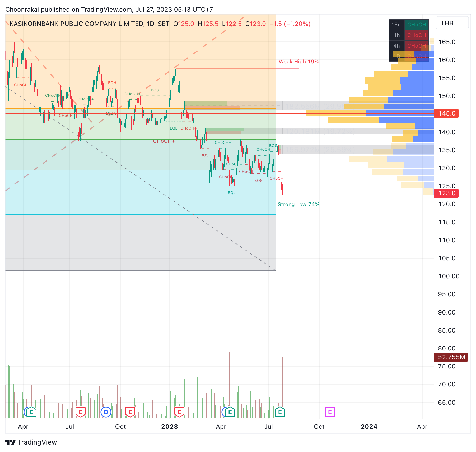Open the THB currency selector
This screenshot has width=476, height=452.
tap(452, 23)
